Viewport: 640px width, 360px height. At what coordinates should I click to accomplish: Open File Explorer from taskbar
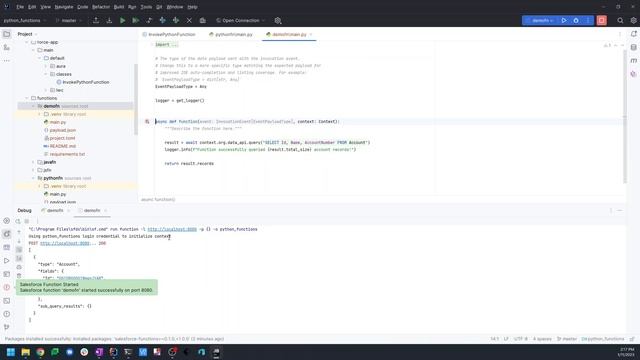tap(25, 352)
